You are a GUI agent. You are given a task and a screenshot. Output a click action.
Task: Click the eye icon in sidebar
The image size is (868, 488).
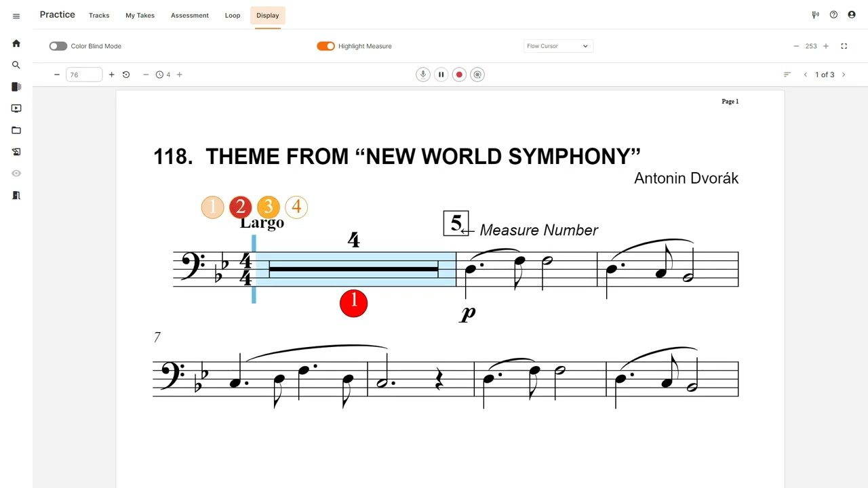pyautogui.click(x=16, y=174)
